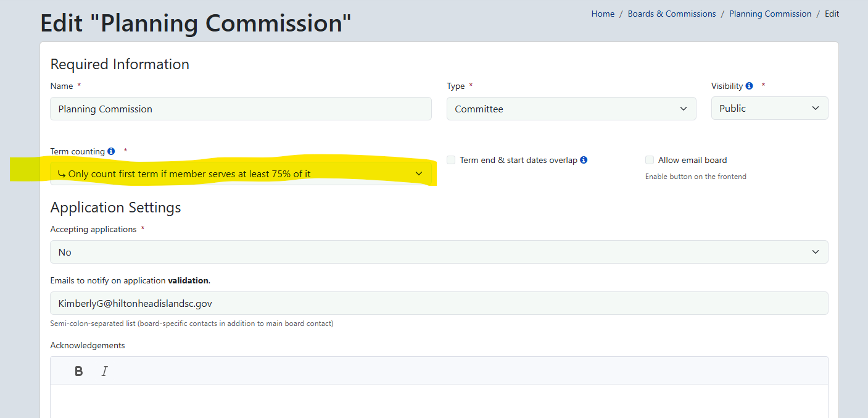Click the Acknowledgements label

88,345
